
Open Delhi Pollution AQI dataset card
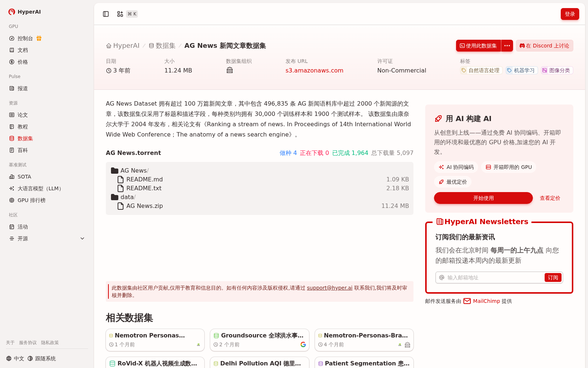tap(259, 362)
